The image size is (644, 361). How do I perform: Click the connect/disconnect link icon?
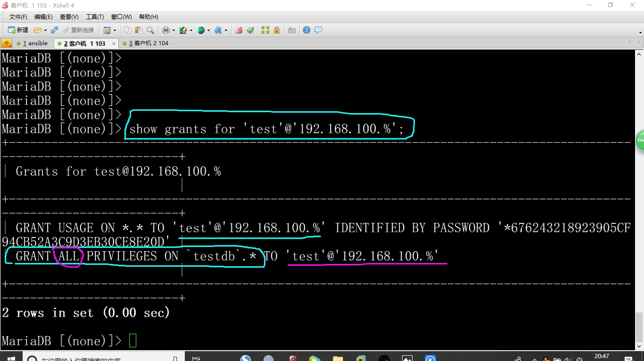pos(54,30)
